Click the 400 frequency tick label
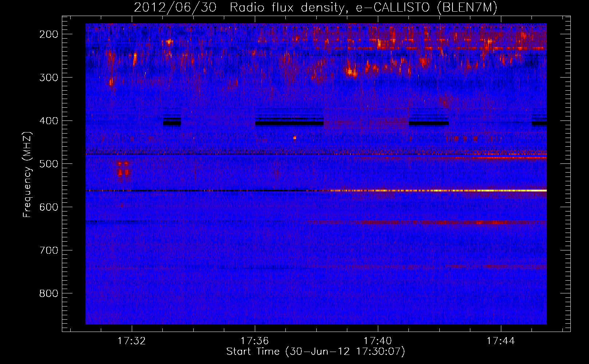The height and width of the screenshot is (364, 589). 49,121
